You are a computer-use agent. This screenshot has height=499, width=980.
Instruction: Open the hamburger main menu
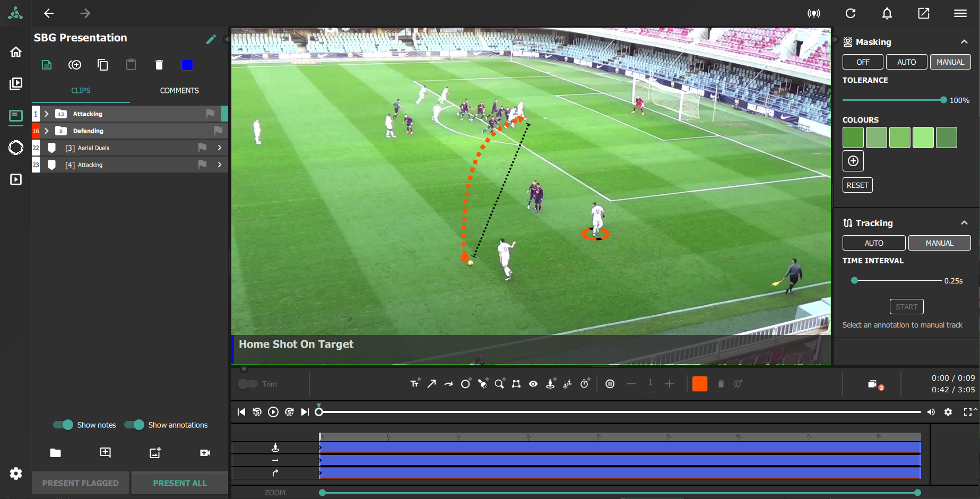tap(960, 13)
